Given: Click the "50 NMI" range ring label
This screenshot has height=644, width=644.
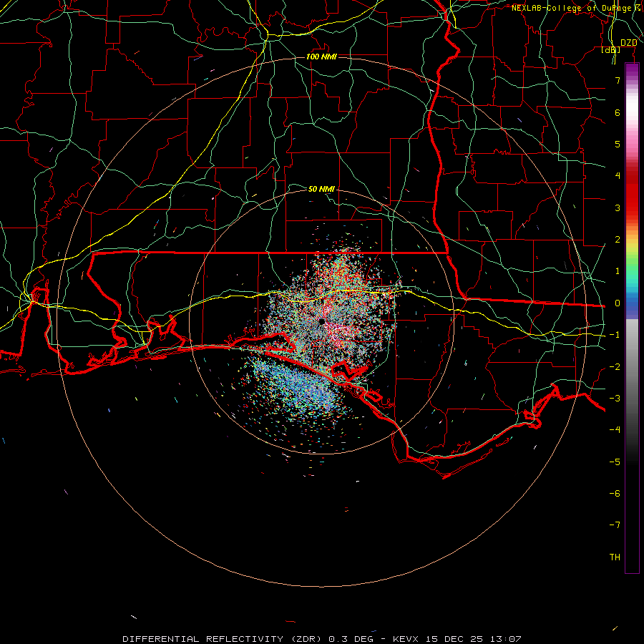Looking at the screenshot, I should tap(321, 189).
